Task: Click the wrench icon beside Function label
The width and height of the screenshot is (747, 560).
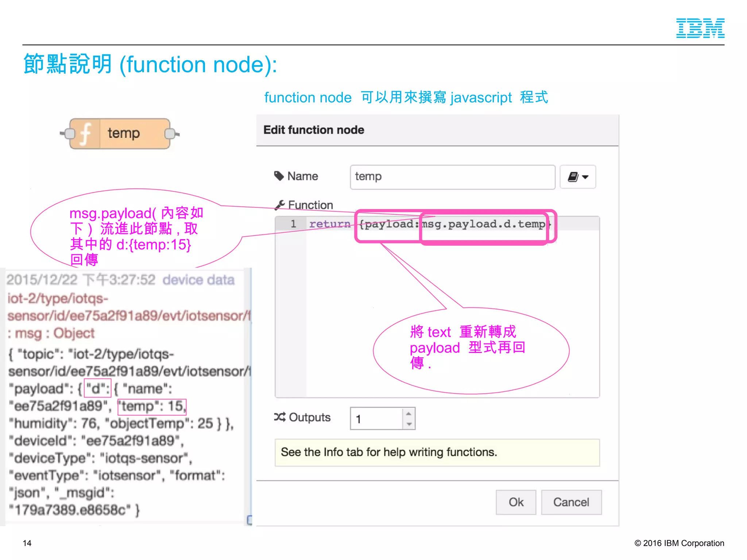Action: tap(280, 205)
